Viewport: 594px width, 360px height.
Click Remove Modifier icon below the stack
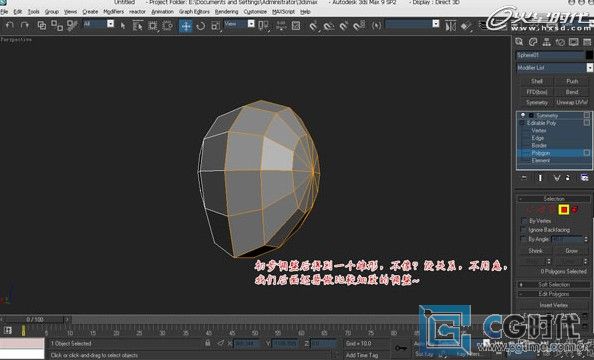click(568, 178)
